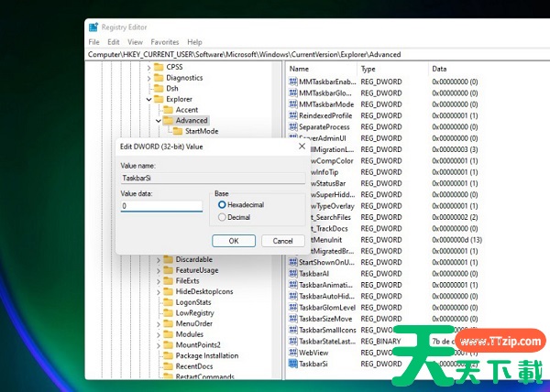Viewport: 550px width, 392px height.
Task: Click the Registry Editor app icon in title bar
Action: (93, 27)
